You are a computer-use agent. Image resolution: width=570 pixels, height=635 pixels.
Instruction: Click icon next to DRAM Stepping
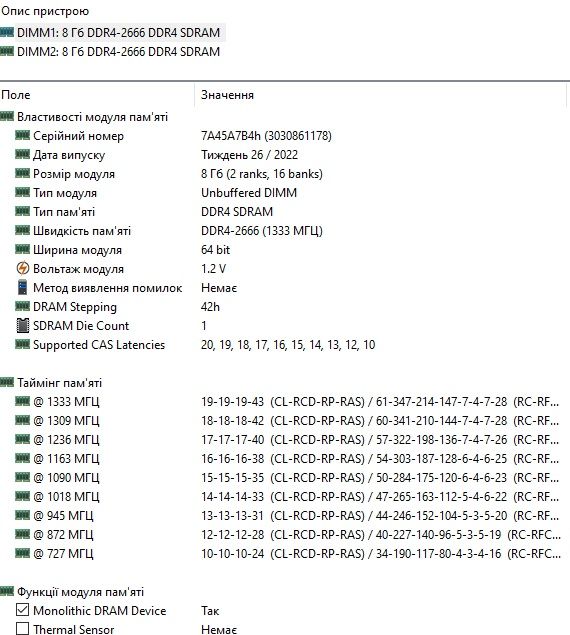[x=22, y=306]
